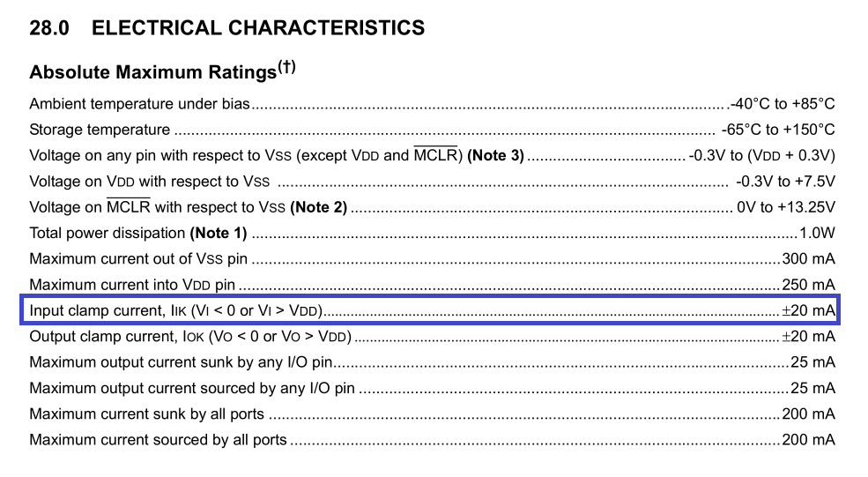Click the 0V to +13.25V value
This screenshot has width=868, height=477.
[785, 207]
